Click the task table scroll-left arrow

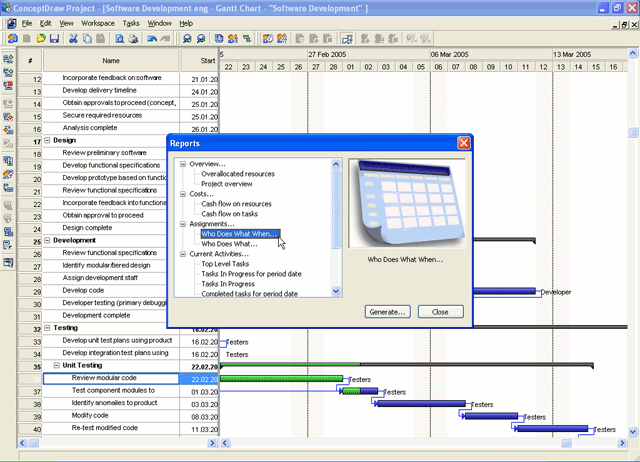(x=23, y=443)
